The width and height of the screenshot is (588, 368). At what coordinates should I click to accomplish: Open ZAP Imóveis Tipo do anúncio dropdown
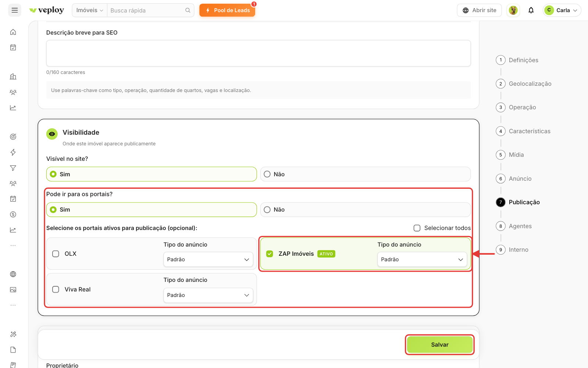coord(422,259)
